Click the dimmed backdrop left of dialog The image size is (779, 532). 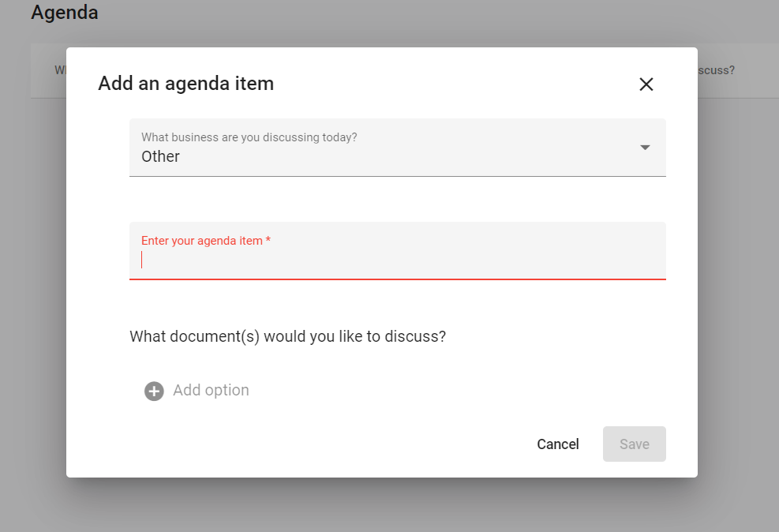tap(33, 276)
